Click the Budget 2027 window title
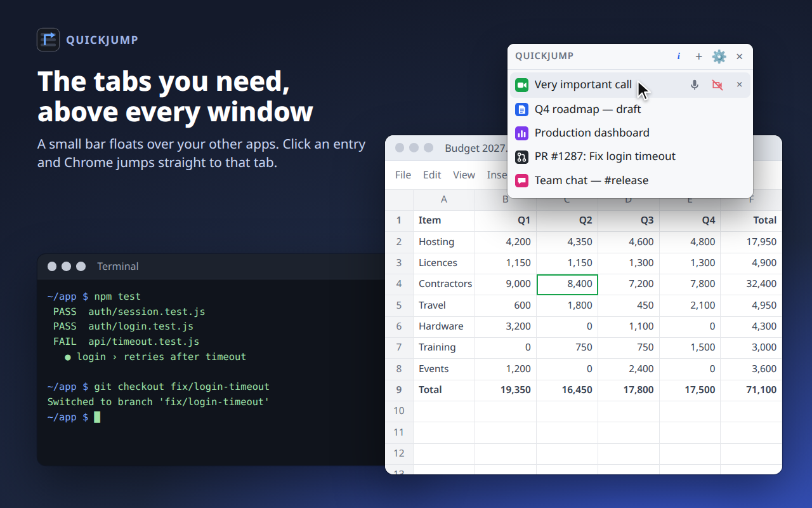The width and height of the screenshot is (812, 508). point(476,148)
